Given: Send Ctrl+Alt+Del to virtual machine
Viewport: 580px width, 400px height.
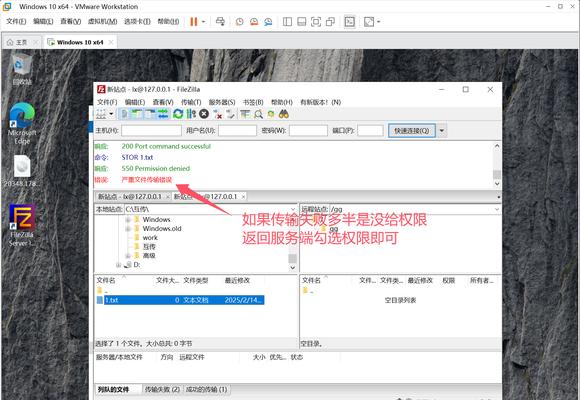Looking at the screenshot, I should tap(220, 22).
